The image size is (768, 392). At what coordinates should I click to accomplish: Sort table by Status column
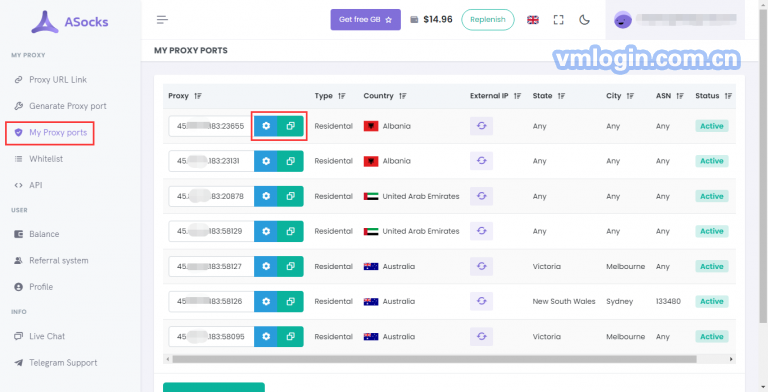tap(728, 96)
